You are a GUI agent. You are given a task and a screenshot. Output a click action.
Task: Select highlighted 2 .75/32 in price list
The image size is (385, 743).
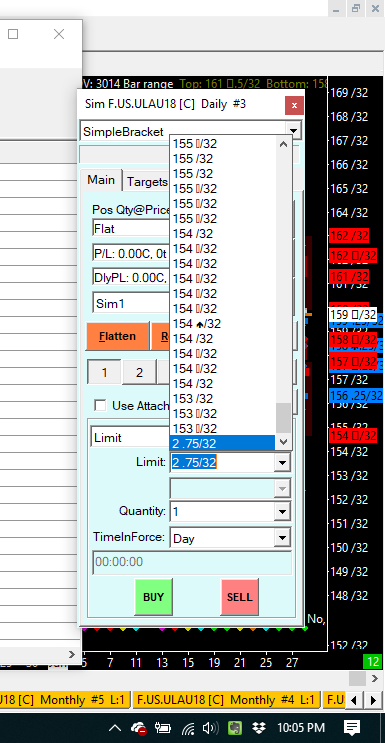222,444
